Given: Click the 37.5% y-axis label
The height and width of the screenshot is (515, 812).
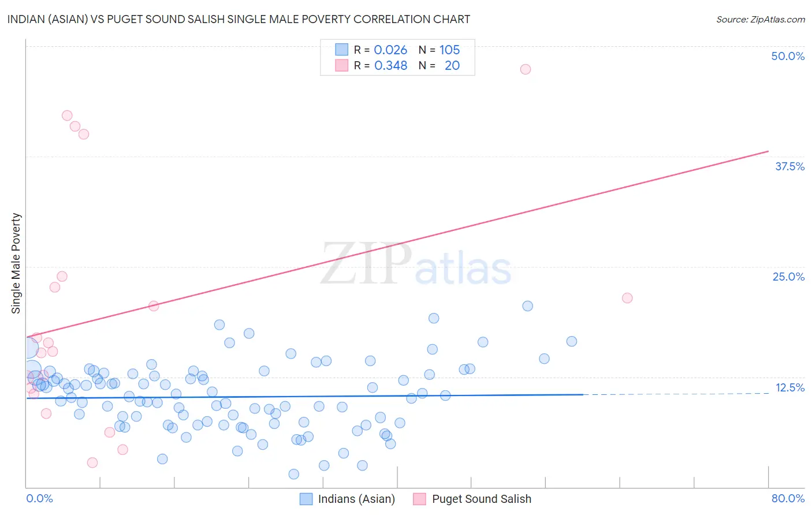Looking at the screenshot, I should (x=789, y=166).
